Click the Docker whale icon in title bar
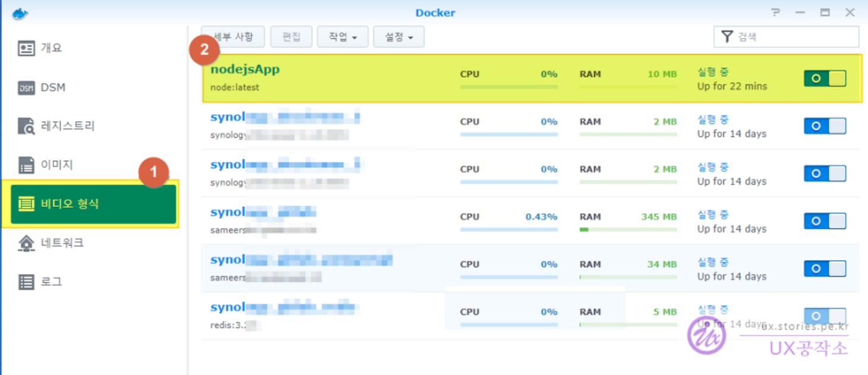Image resolution: width=868 pixels, height=375 pixels. click(20, 12)
